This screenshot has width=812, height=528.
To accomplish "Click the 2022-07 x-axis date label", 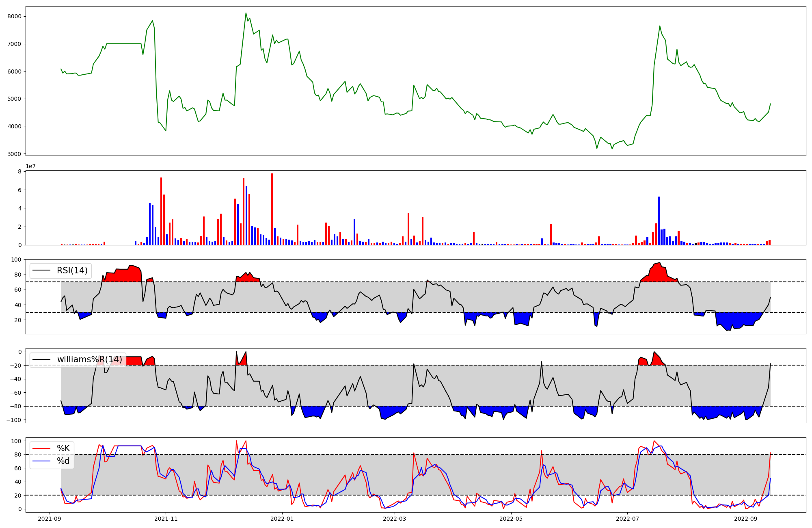I will tap(627, 519).
